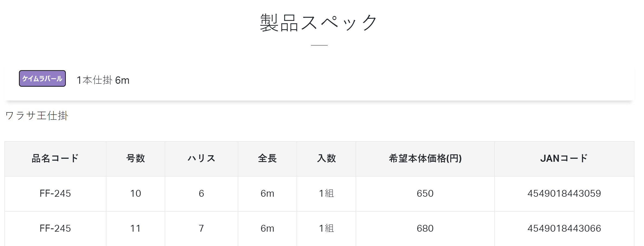
Task: Select the first row FF-245 cell
Action: pos(55,194)
